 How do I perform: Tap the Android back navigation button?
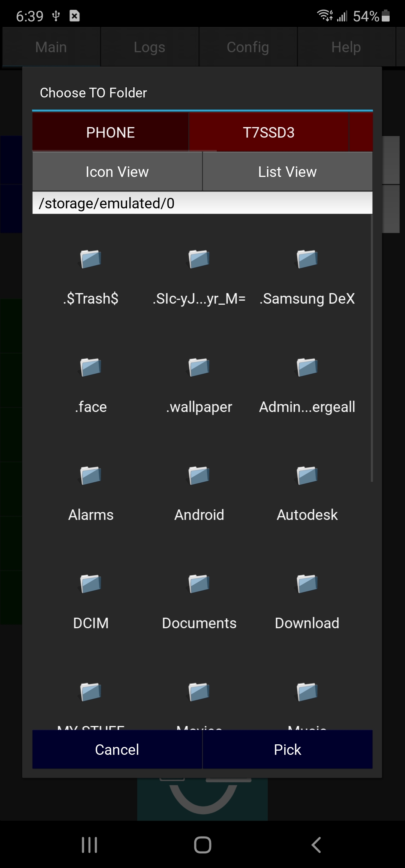click(316, 845)
